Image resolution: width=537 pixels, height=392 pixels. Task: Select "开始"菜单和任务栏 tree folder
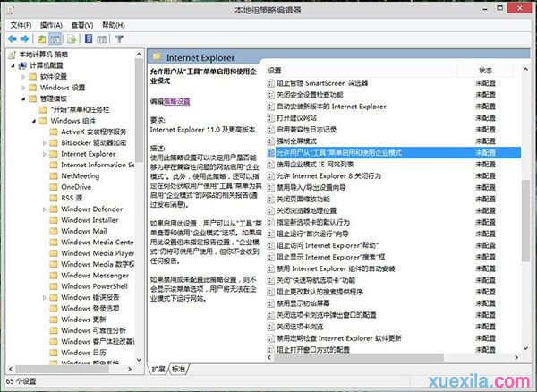80,110
